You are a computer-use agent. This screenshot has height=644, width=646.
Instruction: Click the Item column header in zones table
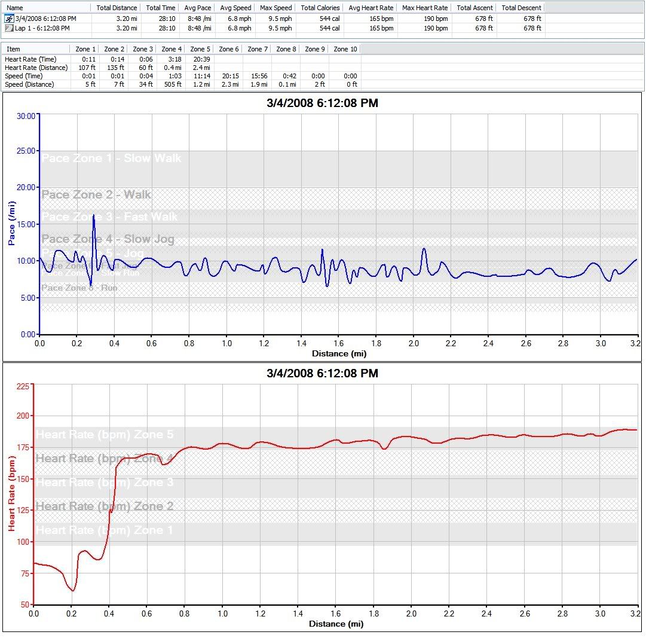pos(13,49)
